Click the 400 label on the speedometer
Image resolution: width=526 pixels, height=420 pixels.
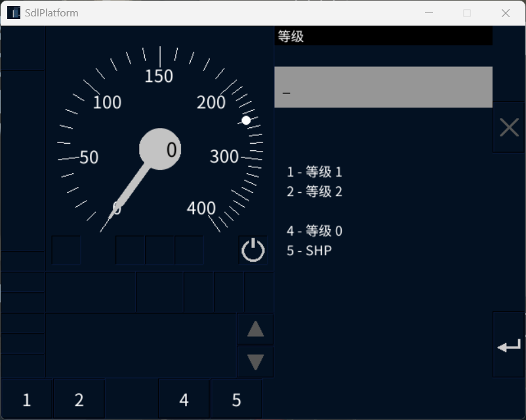(201, 208)
